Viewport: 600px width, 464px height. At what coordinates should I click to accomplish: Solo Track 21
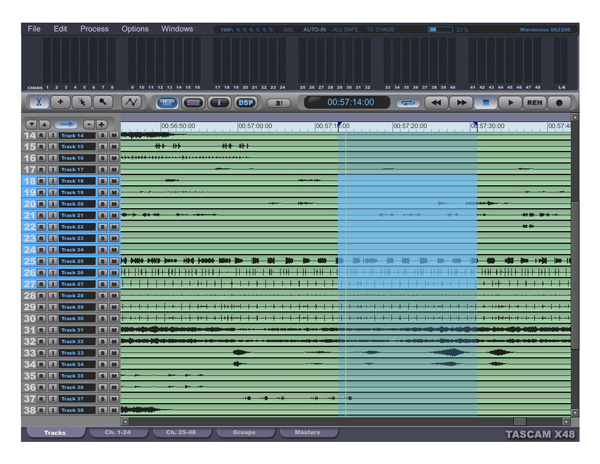click(x=103, y=215)
